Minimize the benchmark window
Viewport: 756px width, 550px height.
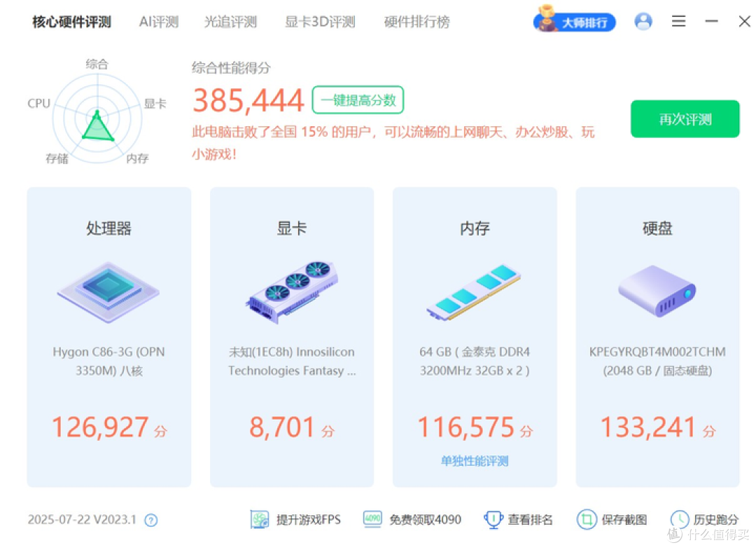tap(711, 21)
